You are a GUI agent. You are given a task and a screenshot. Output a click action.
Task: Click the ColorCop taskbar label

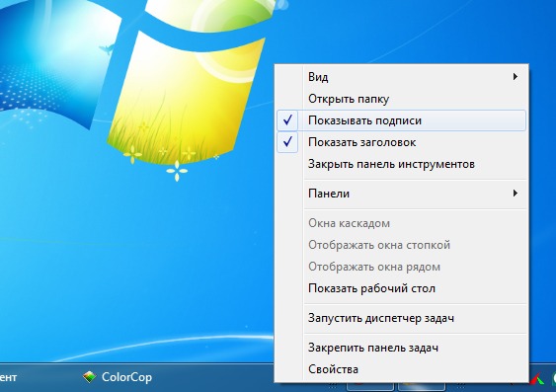[126, 377]
